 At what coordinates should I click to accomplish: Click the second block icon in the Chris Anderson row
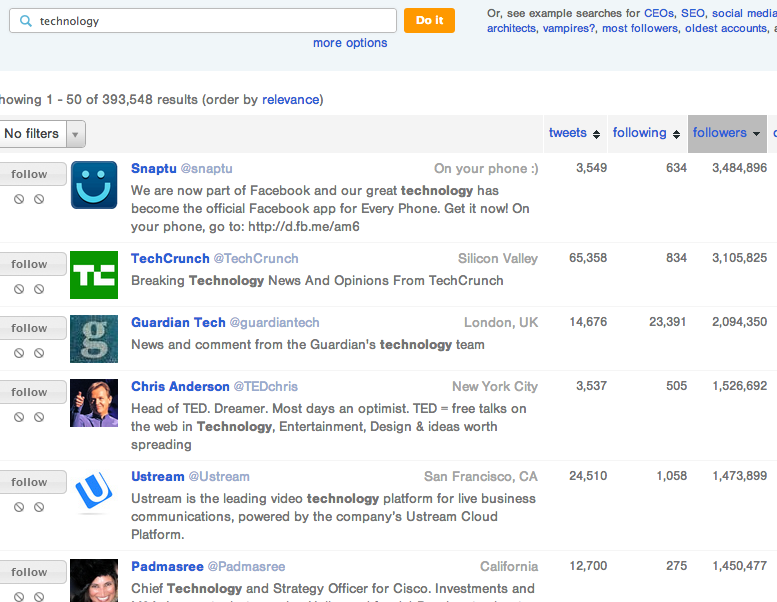pos(39,417)
